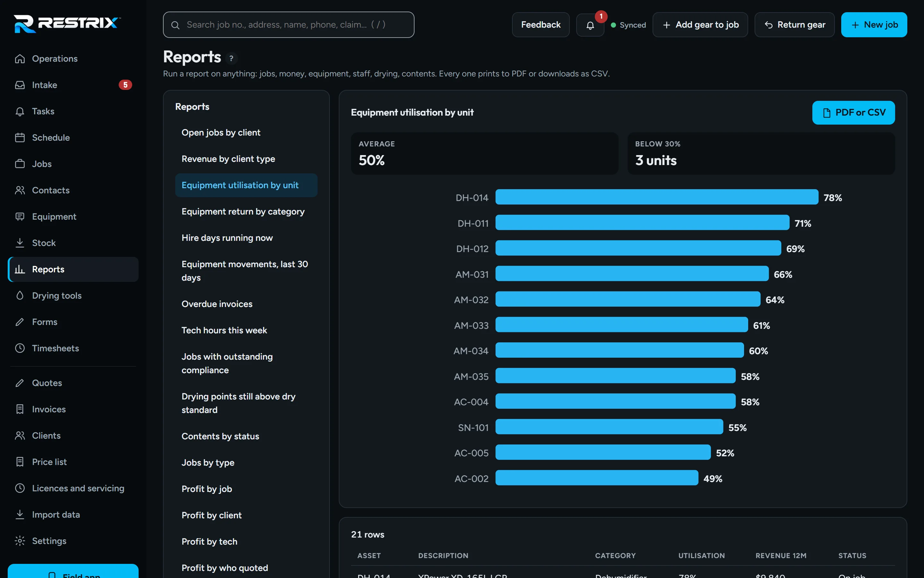Screen dimensions: 924x578
Task: Create a New job
Action: [874, 25]
